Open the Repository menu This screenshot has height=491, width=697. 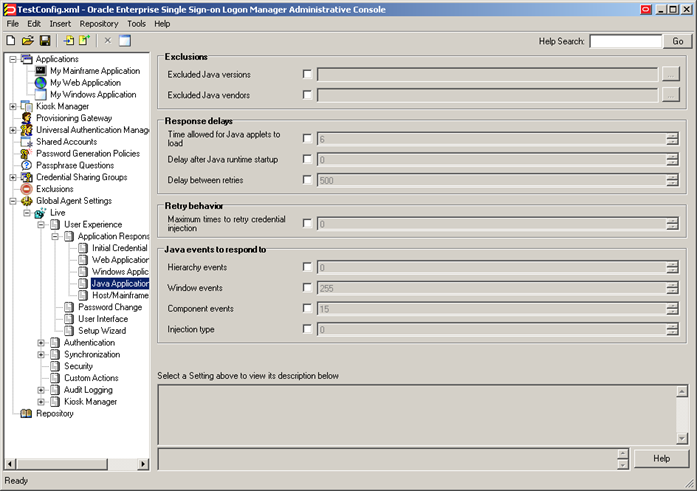click(x=99, y=24)
